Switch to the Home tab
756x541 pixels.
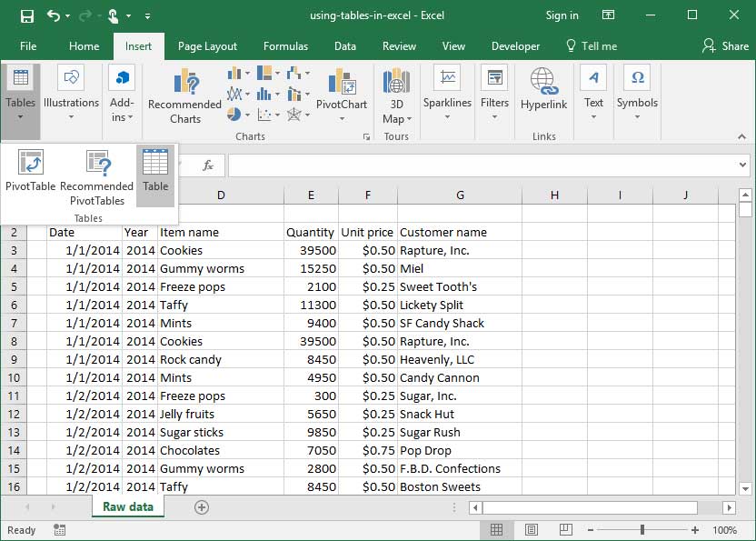click(84, 46)
